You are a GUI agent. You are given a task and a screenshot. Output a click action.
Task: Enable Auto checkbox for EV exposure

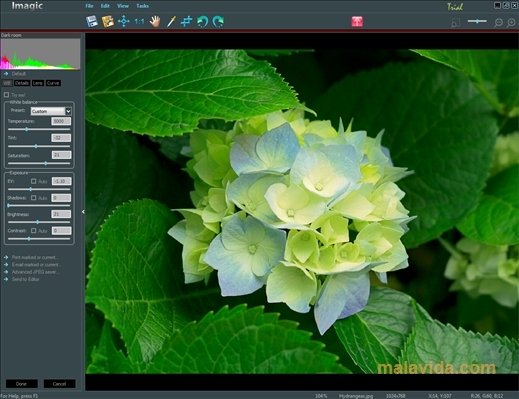tap(34, 181)
